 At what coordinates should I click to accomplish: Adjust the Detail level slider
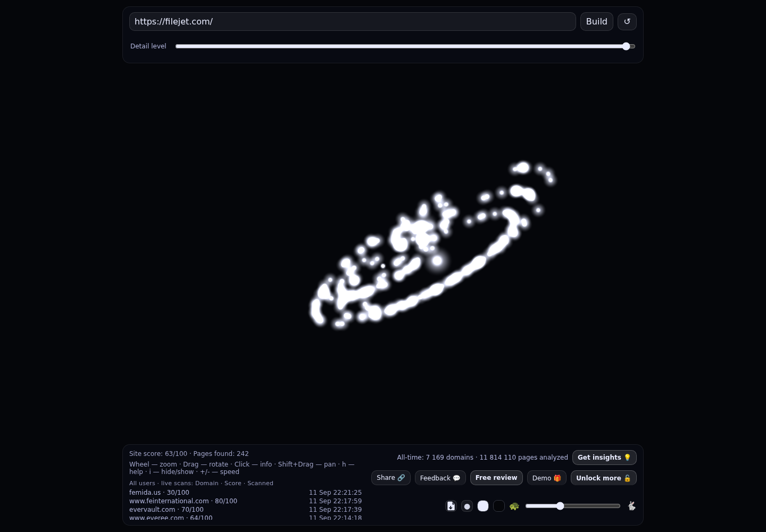pos(405,46)
